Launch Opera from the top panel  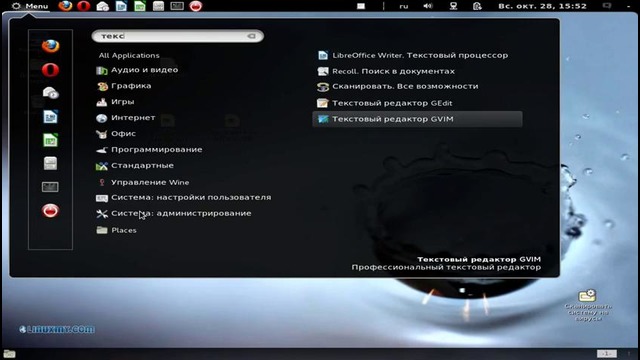pyautogui.click(x=84, y=6)
